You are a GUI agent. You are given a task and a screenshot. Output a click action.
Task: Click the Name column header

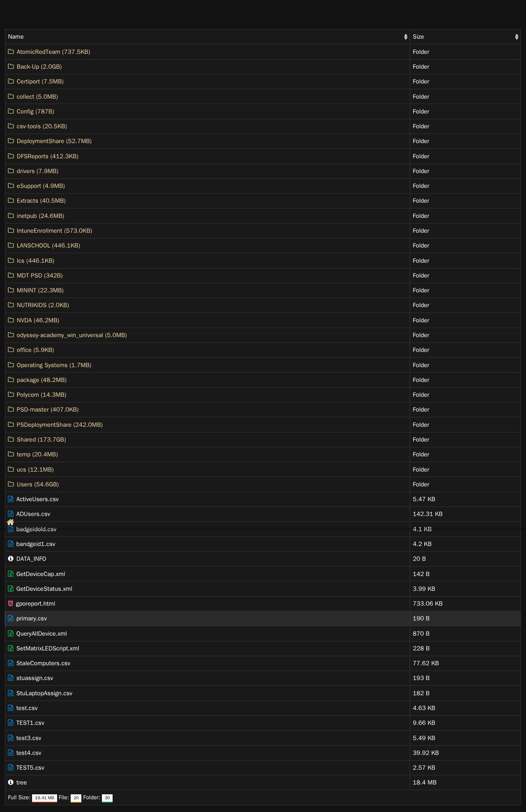(x=16, y=37)
